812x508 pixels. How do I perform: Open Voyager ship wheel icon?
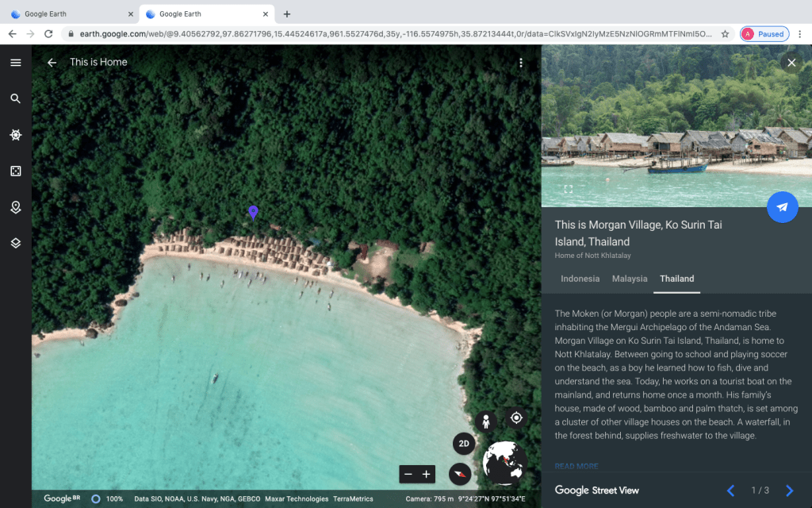tap(15, 135)
